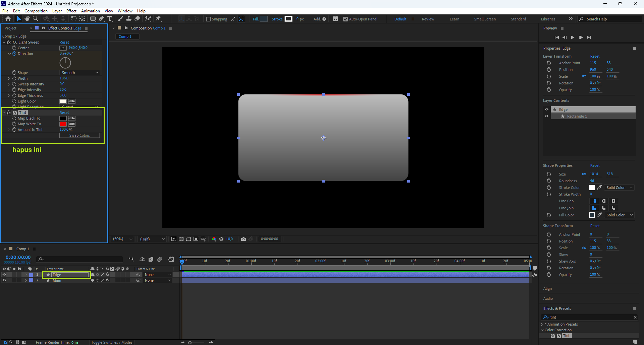Switch to the Project panel tab
644x345 pixels.
11,28
